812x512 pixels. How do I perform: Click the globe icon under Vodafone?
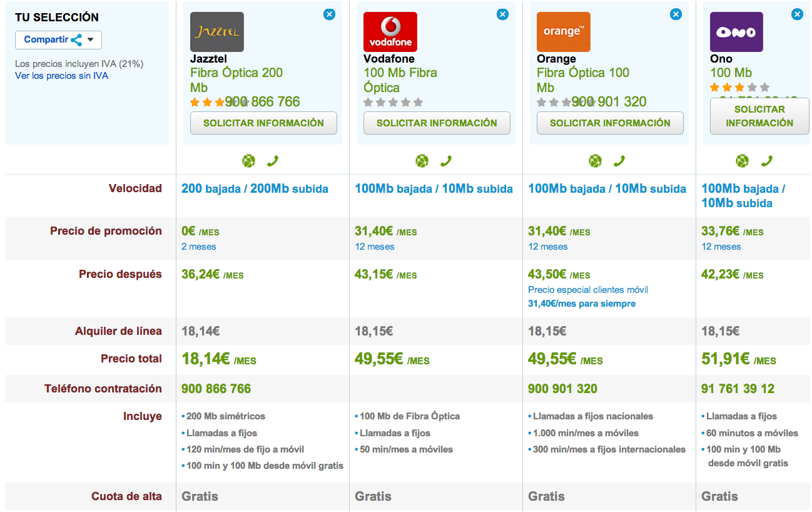click(x=422, y=161)
